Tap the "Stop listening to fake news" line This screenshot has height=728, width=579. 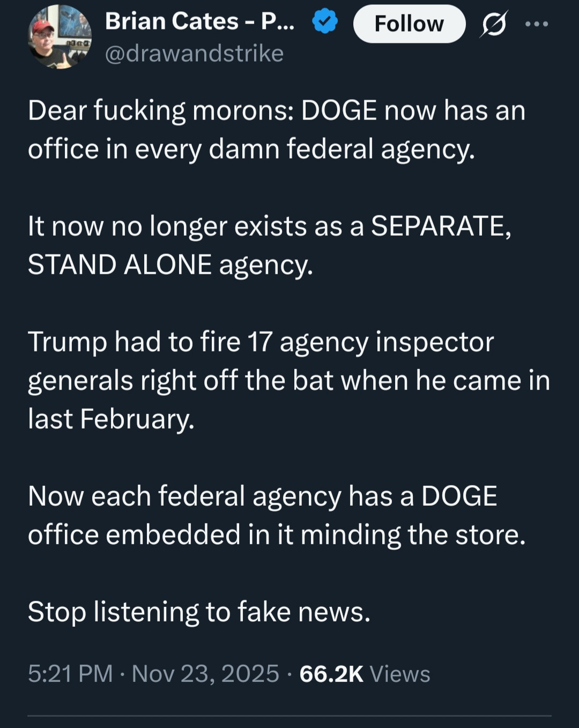tap(199, 612)
